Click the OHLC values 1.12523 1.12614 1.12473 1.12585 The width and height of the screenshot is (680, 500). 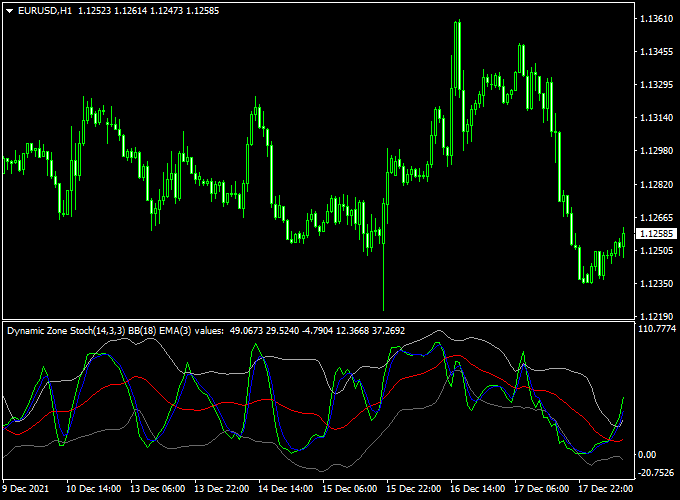149,11
